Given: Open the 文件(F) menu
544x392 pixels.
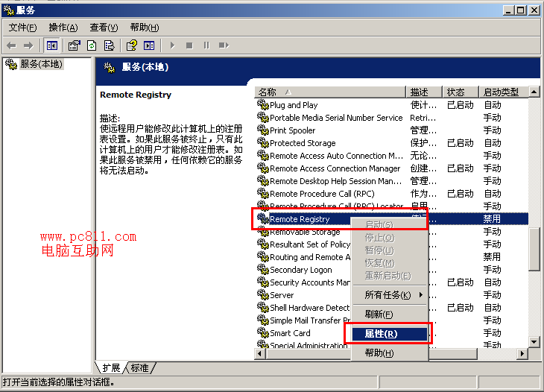Looking at the screenshot, I should (22, 28).
